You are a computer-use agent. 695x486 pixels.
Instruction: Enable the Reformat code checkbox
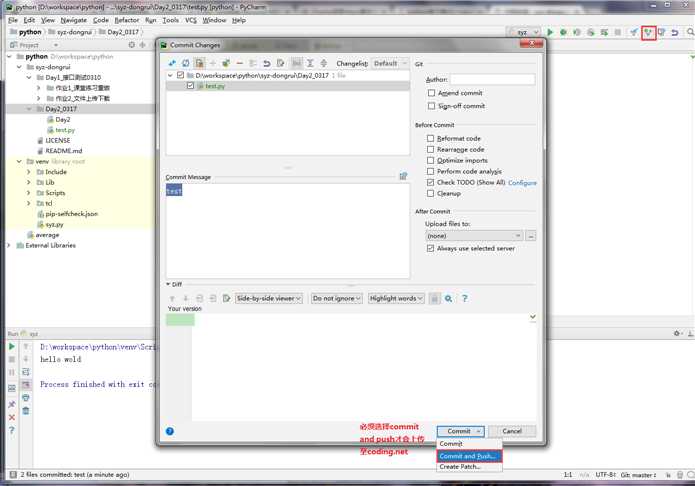pyautogui.click(x=430, y=138)
